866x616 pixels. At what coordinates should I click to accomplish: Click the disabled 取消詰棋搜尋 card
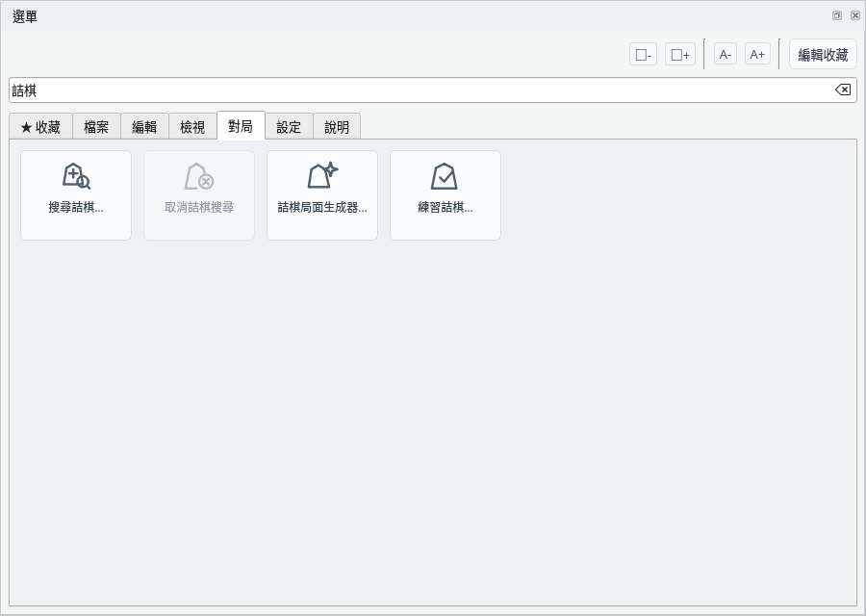(x=199, y=195)
